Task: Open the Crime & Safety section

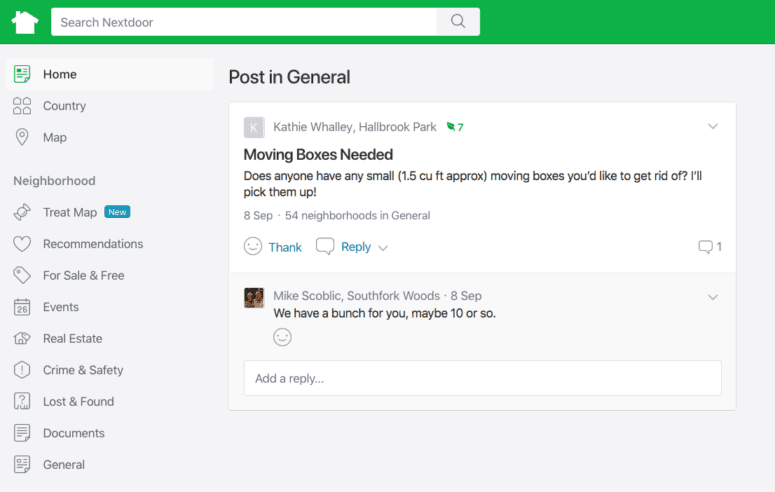Action: (82, 370)
